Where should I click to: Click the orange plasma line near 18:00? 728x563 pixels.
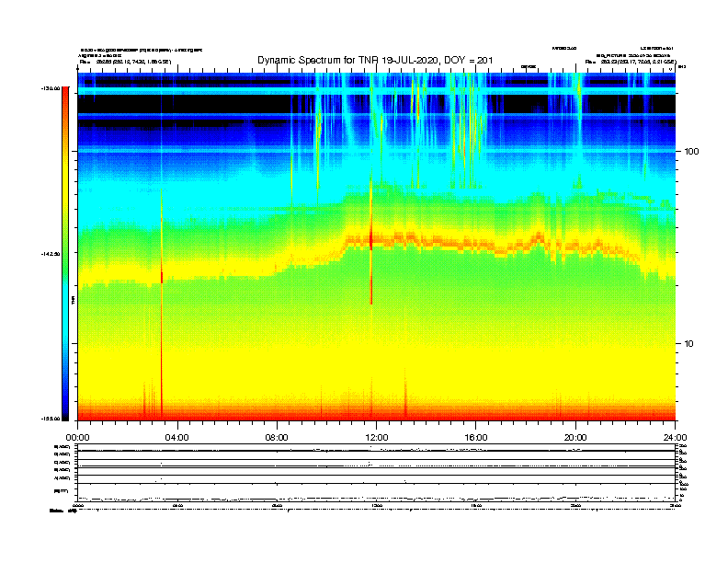pos(538,239)
